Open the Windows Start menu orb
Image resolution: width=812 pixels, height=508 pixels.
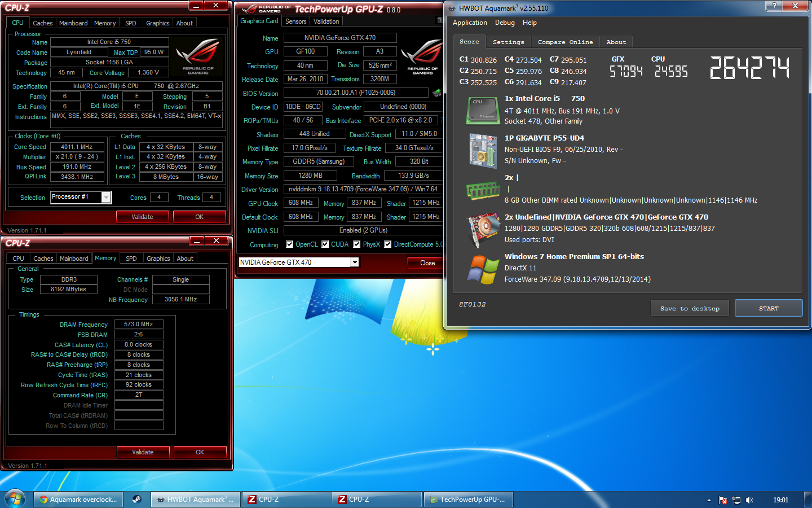click(x=15, y=499)
